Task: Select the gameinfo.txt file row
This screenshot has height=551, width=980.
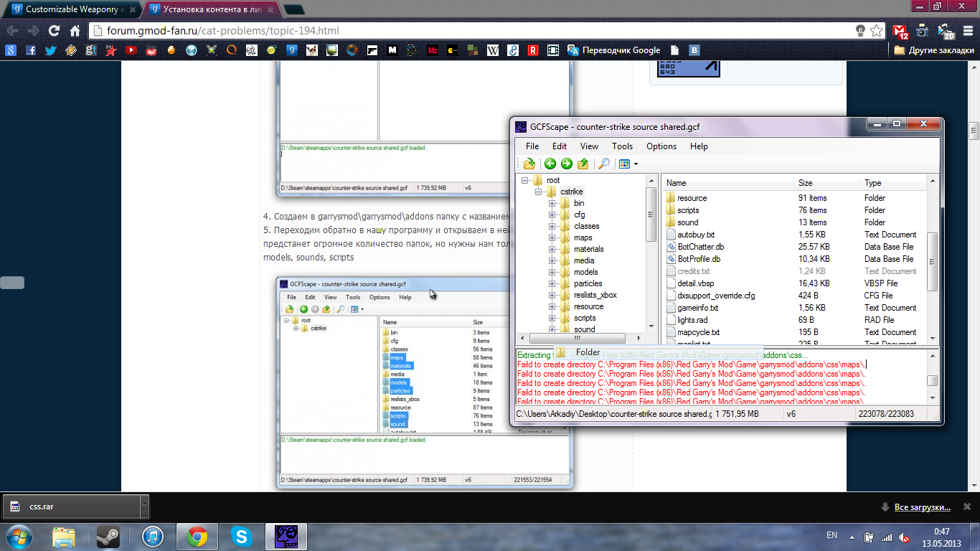Action: click(794, 308)
